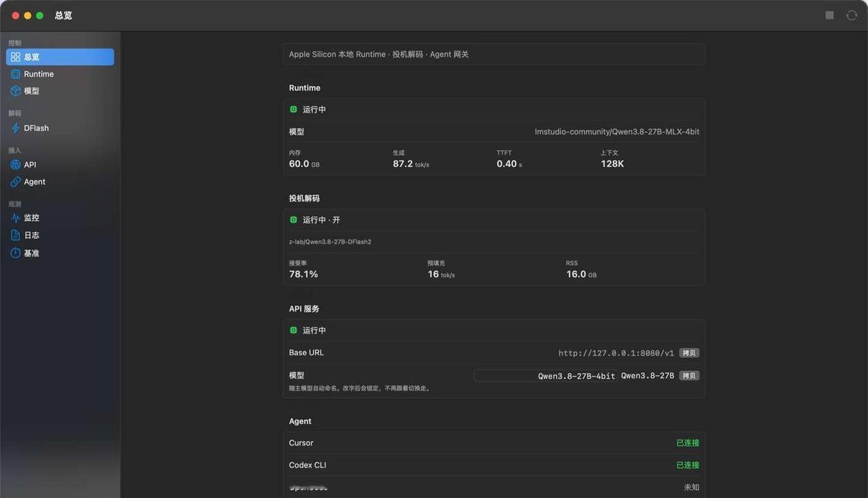Copy the model name with 拷贝 button

pyautogui.click(x=689, y=375)
